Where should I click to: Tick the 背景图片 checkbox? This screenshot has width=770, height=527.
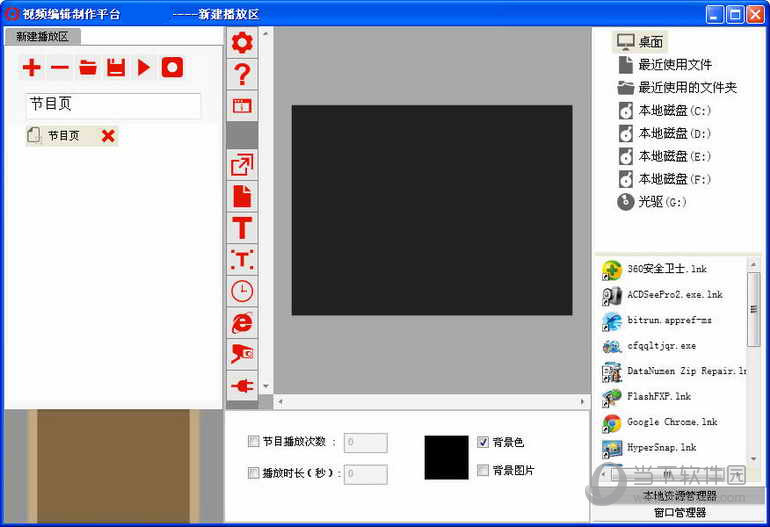[x=483, y=470]
